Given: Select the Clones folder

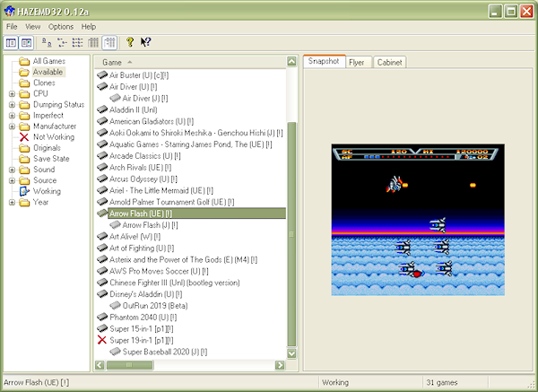Looking at the screenshot, I should [x=44, y=83].
